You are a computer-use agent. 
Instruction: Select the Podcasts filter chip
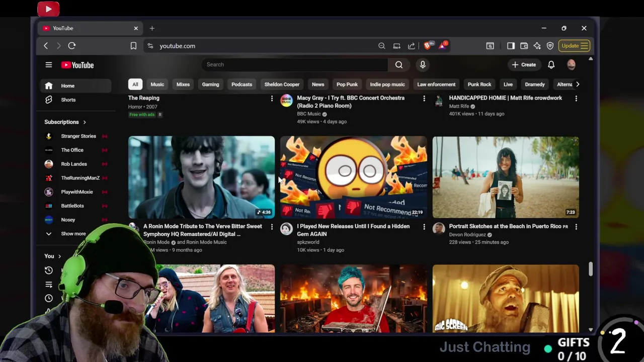point(242,84)
